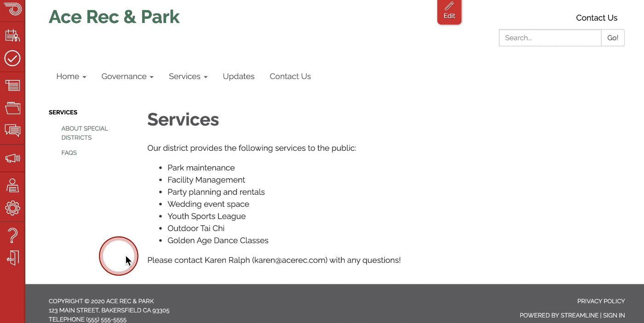Open the person profile icon in sidebar
This screenshot has height=323, width=644.
pyautogui.click(x=12, y=185)
